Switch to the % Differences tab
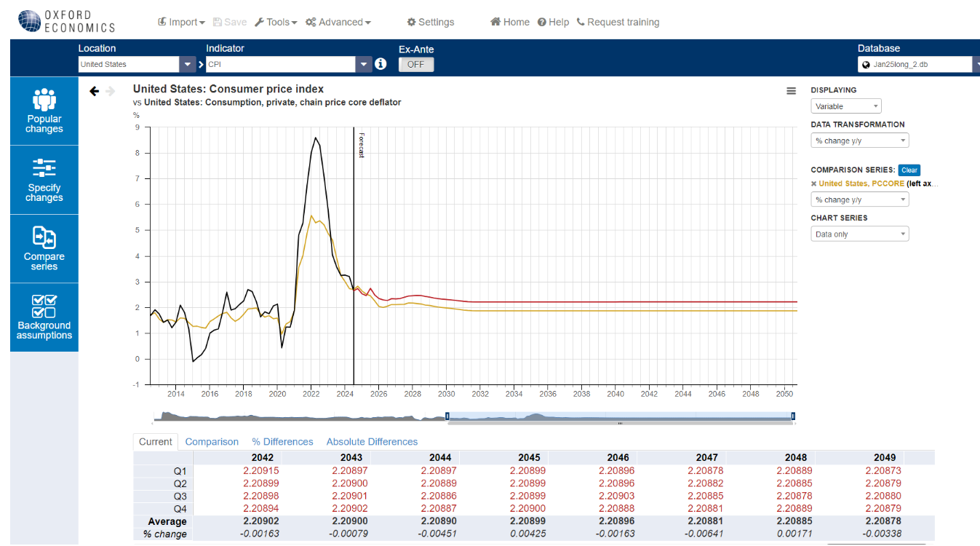Screen dimensions: 980x546 282,442
